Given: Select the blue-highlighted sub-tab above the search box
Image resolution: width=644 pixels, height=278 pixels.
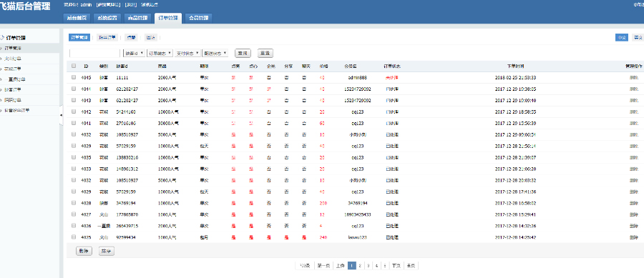Looking at the screenshot, I should tap(79, 37).
